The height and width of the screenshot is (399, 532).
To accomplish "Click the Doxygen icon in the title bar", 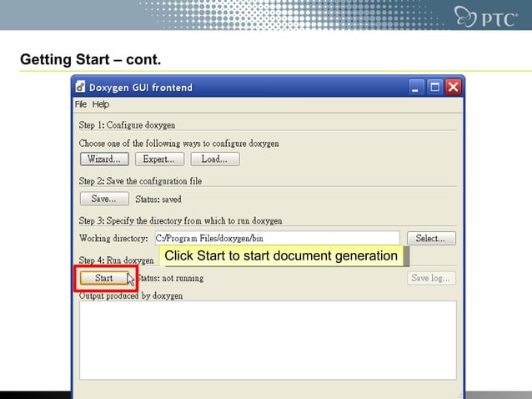I will pos(80,87).
